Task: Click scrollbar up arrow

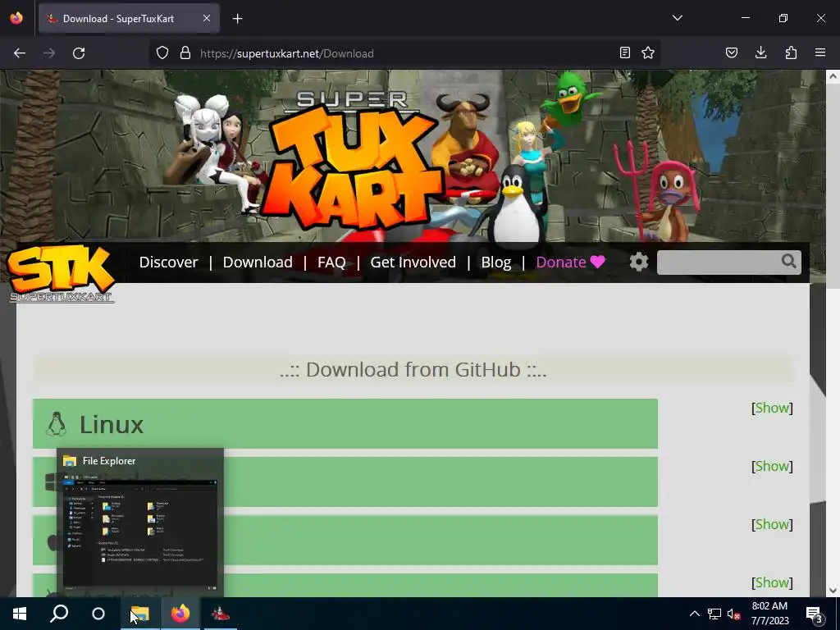Action: pos(833,76)
